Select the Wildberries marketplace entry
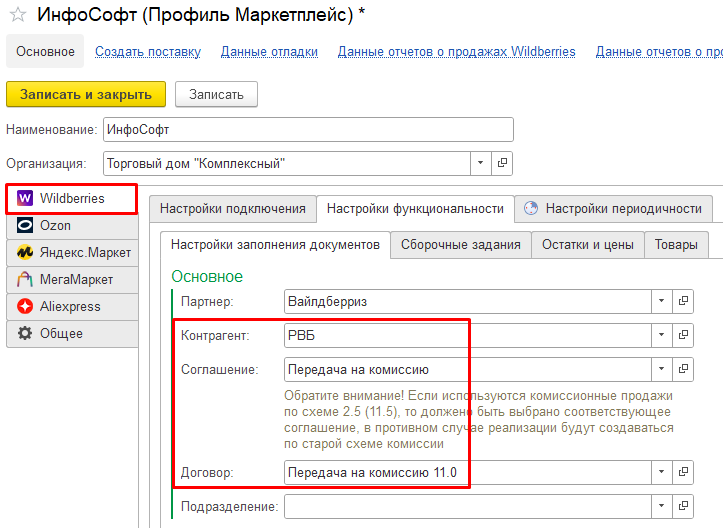This screenshot has width=723, height=528. pos(71,198)
